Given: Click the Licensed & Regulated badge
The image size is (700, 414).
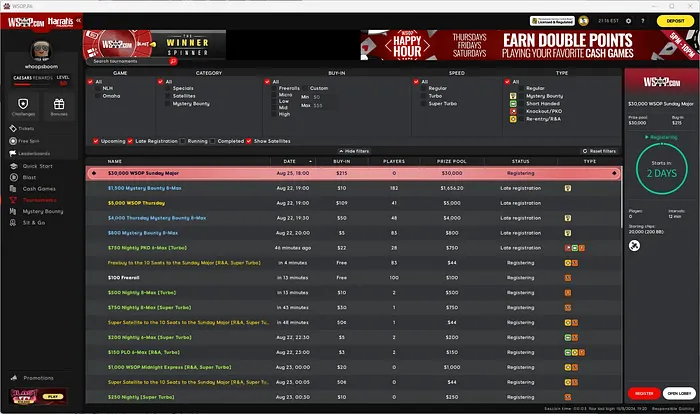Looking at the screenshot, I should tap(552, 21).
